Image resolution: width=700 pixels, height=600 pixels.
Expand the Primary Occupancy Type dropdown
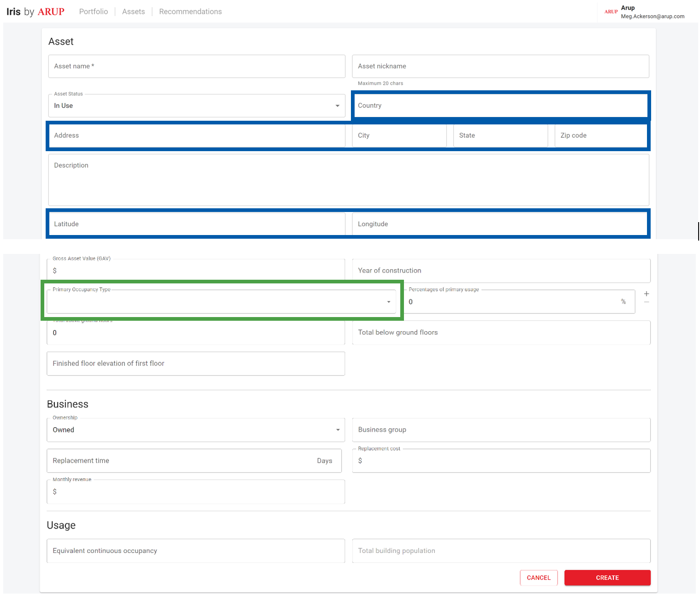(221, 302)
